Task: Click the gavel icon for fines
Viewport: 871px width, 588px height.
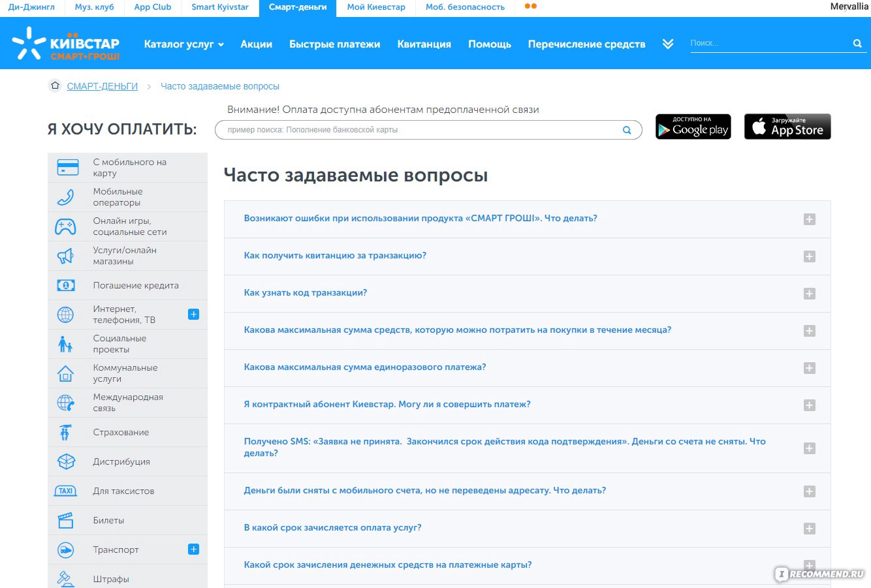Action: tap(64, 578)
